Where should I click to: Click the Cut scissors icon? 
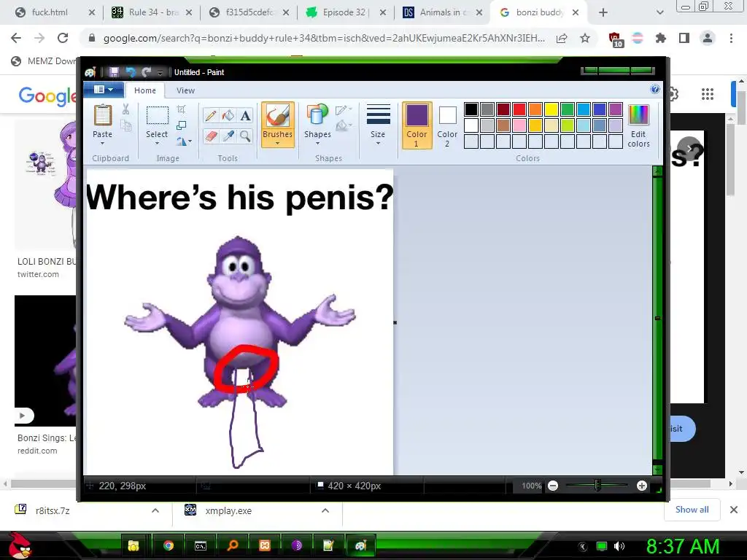point(125,109)
